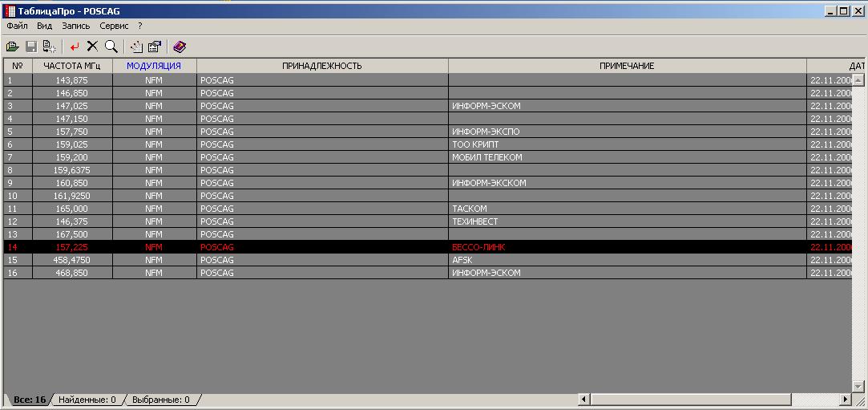
Task: Select frequency cell 160,850
Action: pos(72,183)
